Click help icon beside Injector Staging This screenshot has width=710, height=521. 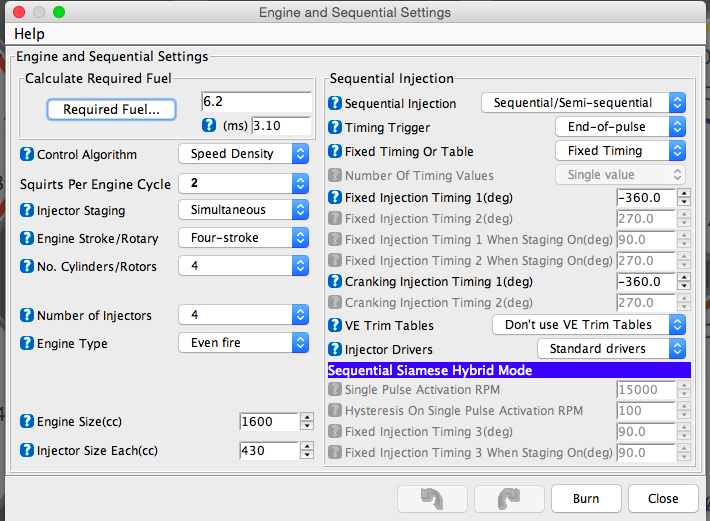click(27, 211)
